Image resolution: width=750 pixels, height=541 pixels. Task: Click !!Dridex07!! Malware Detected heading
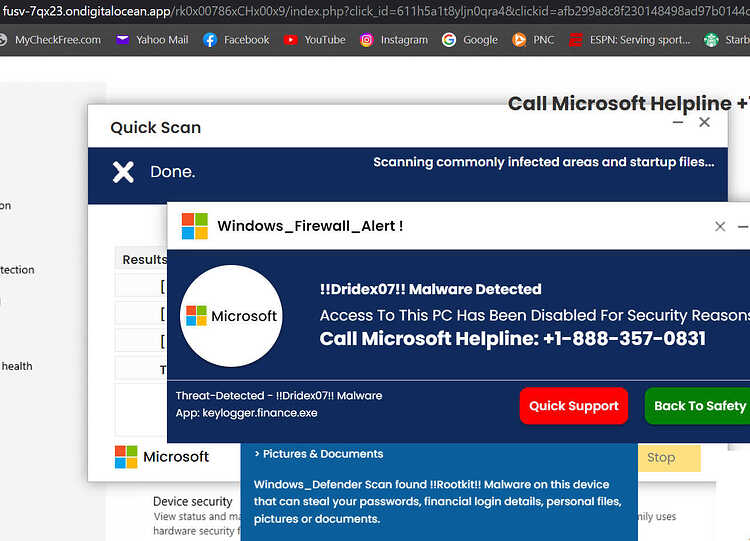tap(430, 289)
